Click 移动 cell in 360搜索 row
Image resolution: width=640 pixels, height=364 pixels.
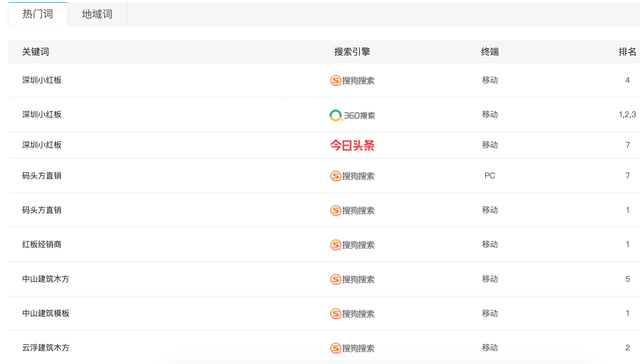tap(490, 114)
